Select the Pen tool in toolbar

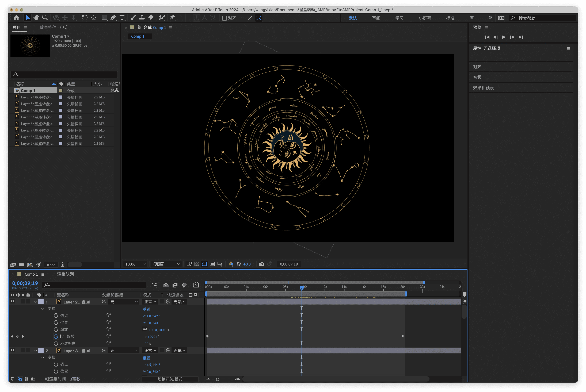pyautogui.click(x=113, y=18)
